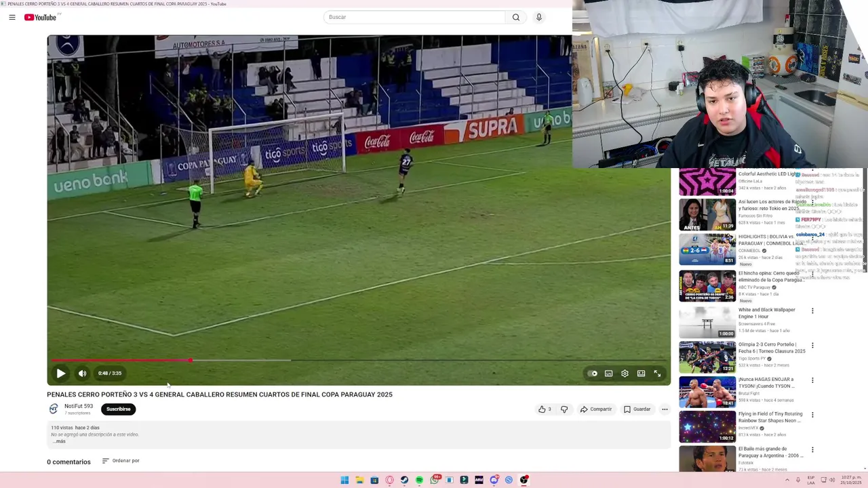The image size is (868, 488).
Task: Open Opera GX browser in taskbar
Action: [389, 480]
